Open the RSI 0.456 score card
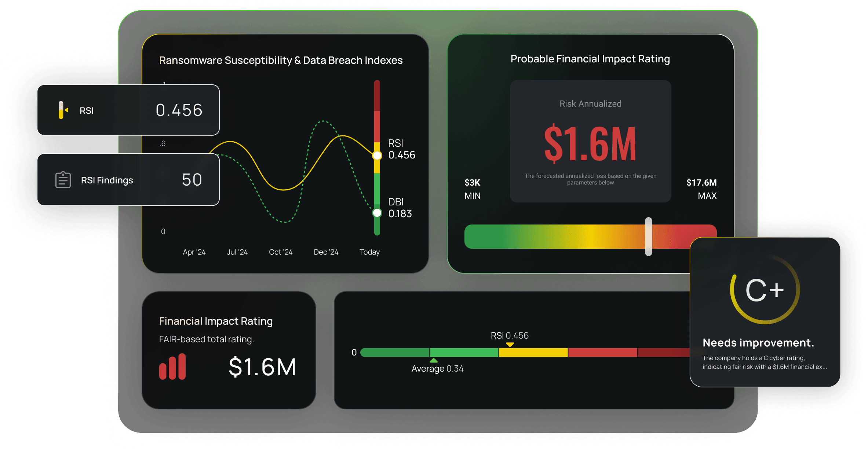 128,110
